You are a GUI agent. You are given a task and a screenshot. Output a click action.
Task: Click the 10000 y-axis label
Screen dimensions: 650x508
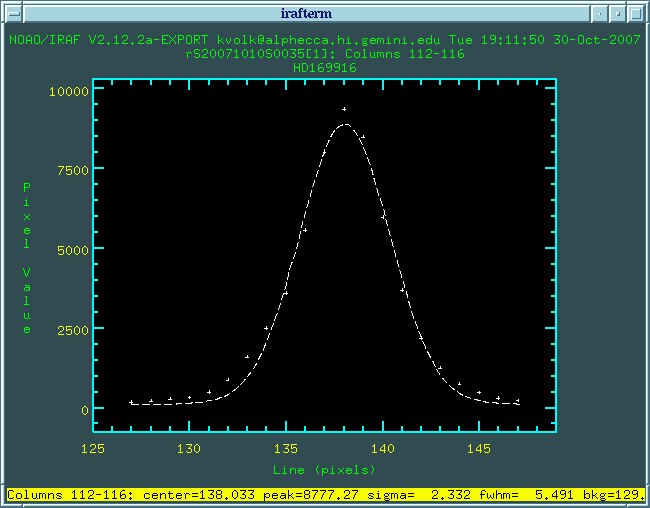coord(69,91)
